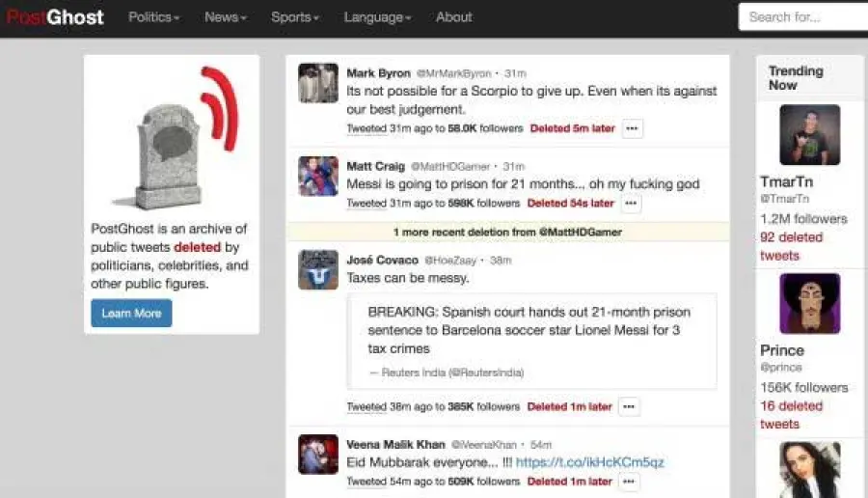The image size is (868, 498).
Task: Click 'Taxes can be messy.' tweet text
Action: (408, 278)
